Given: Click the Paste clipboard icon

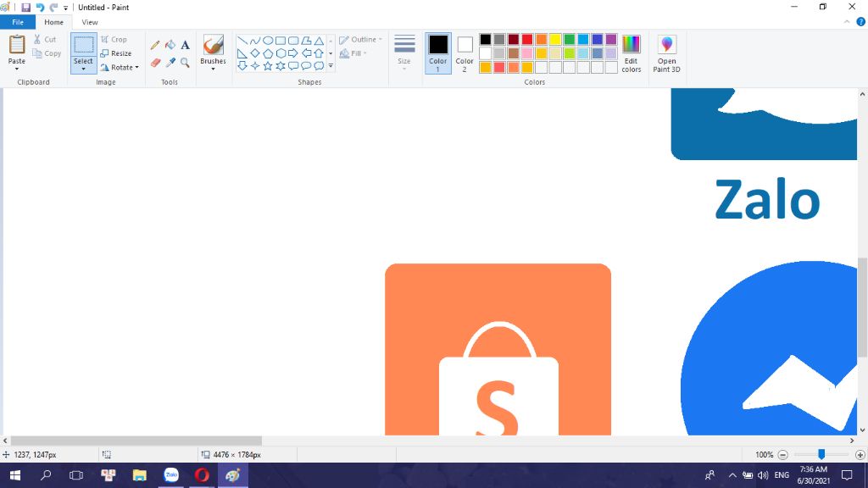Looking at the screenshot, I should (17, 44).
